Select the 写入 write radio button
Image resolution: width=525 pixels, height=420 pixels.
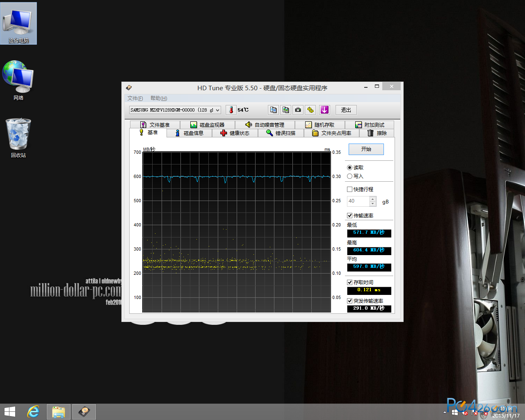(x=349, y=176)
